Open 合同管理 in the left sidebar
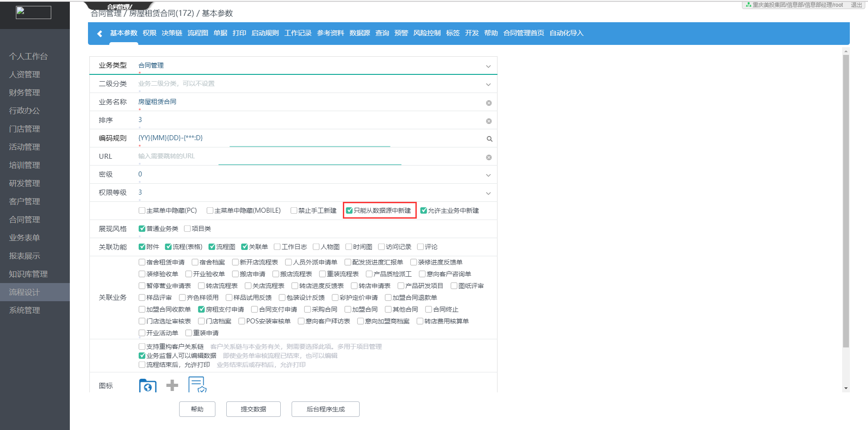868x430 pixels. point(24,220)
